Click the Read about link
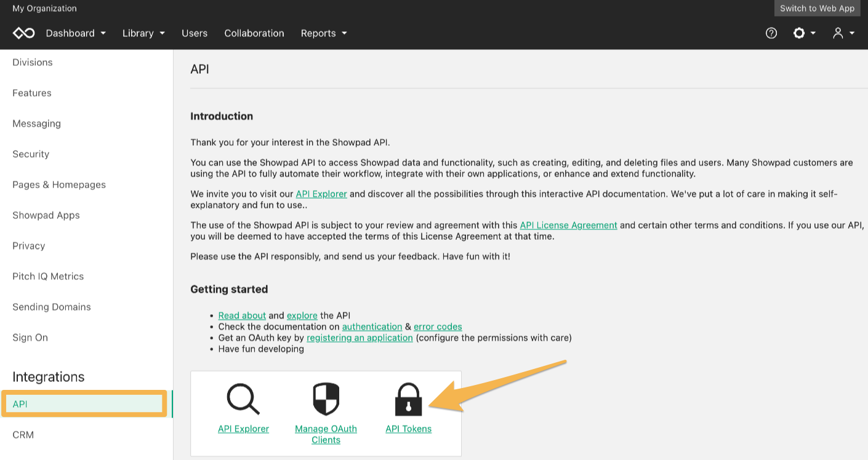 (242, 315)
